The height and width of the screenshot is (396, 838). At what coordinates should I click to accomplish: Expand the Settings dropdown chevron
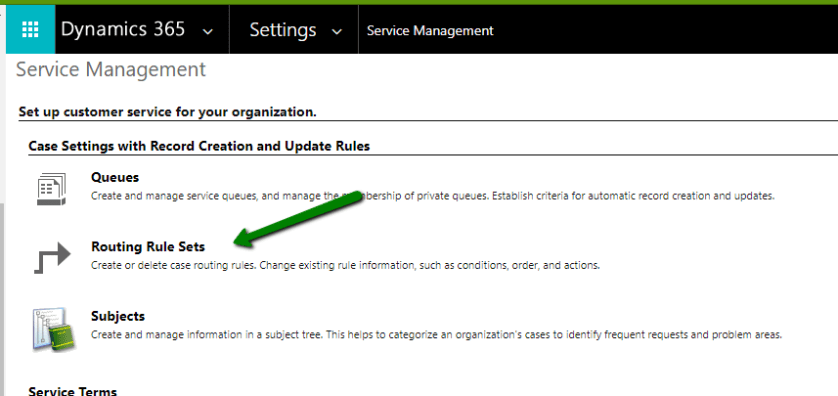click(x=337, y=31)
